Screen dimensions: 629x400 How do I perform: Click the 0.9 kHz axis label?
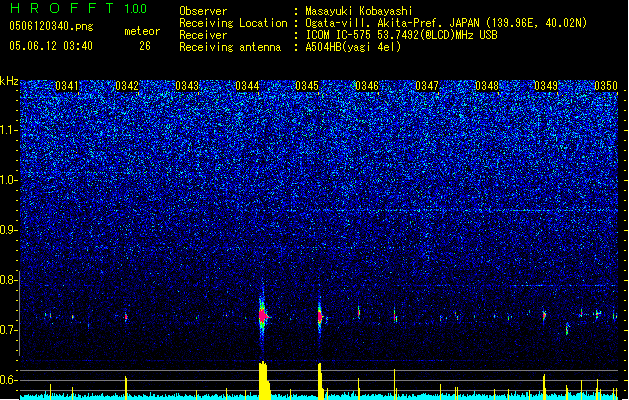coord(9,230)
